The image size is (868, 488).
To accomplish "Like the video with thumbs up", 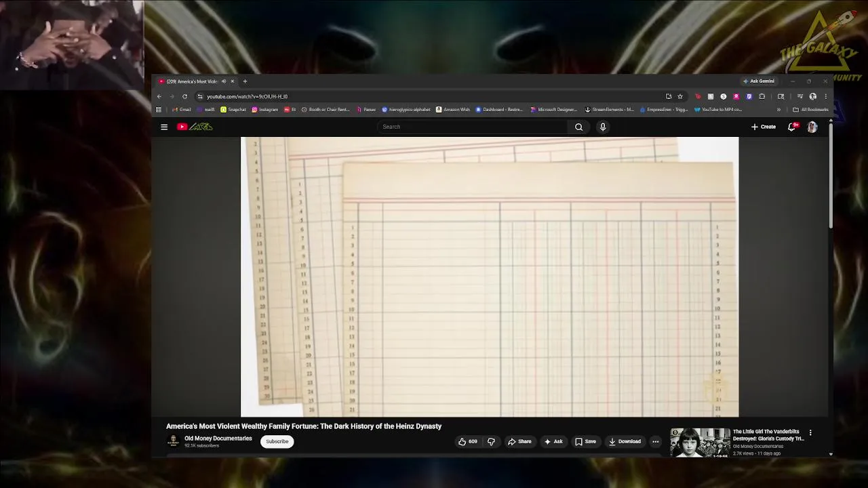I will point(468,442).
